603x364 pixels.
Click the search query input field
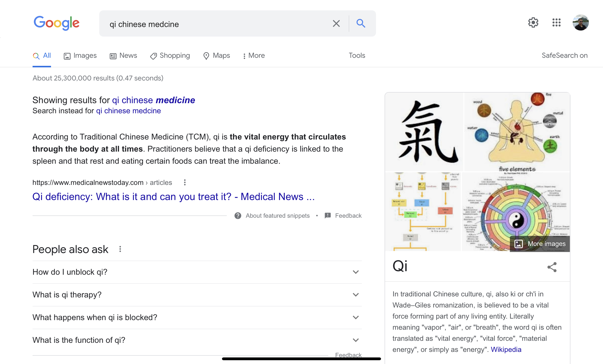pyautogui.click(x=215, y=24)
